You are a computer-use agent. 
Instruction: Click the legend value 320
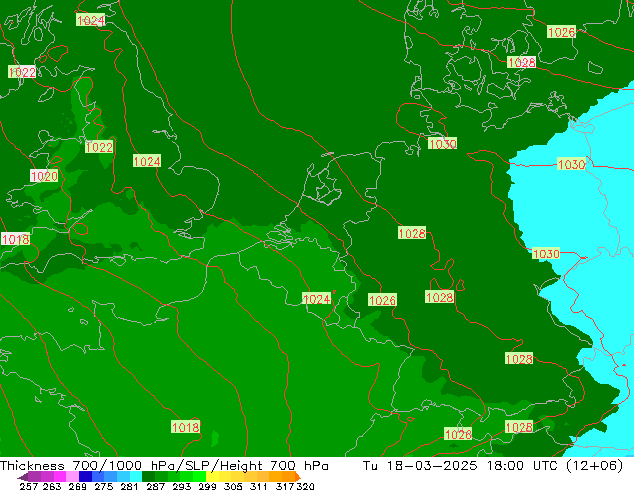tap(305, 486)
